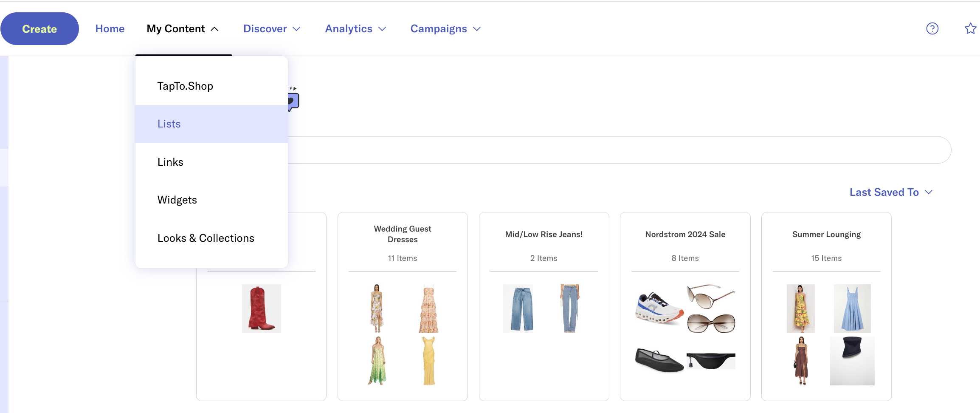Expand the Campaigns dropdown
Viewport: 980px width, 413px height.
445,28
